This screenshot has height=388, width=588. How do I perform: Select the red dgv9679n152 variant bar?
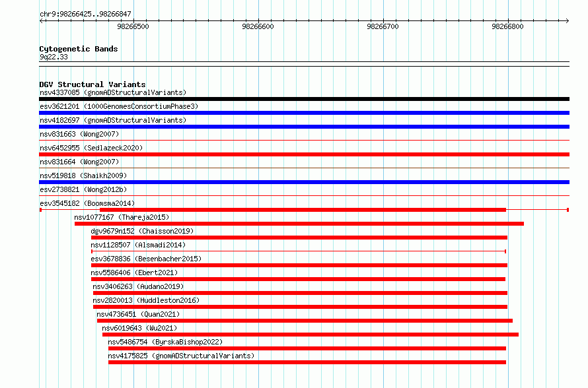299,238
